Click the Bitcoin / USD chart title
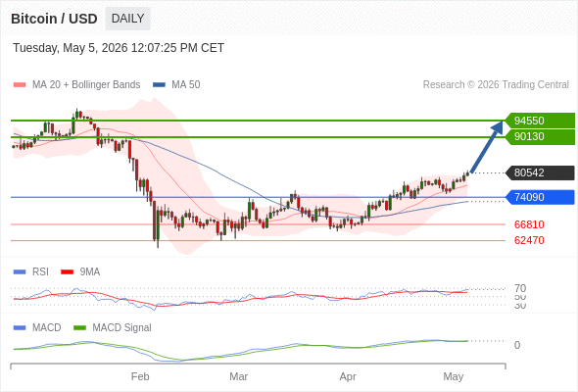This screenshot has height=392, width=578. pyautogui.click(x=54, y=19)
